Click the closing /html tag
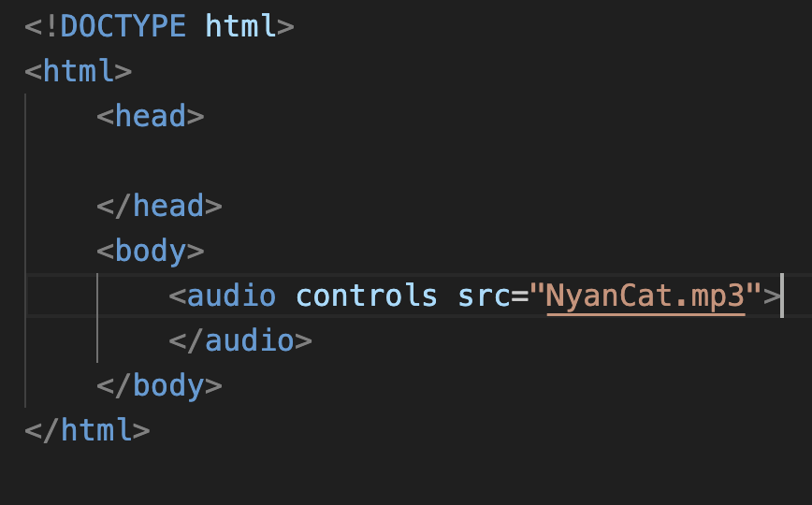Image resolution: width=812 pixels, height=505 pixels. coord(87,431)
